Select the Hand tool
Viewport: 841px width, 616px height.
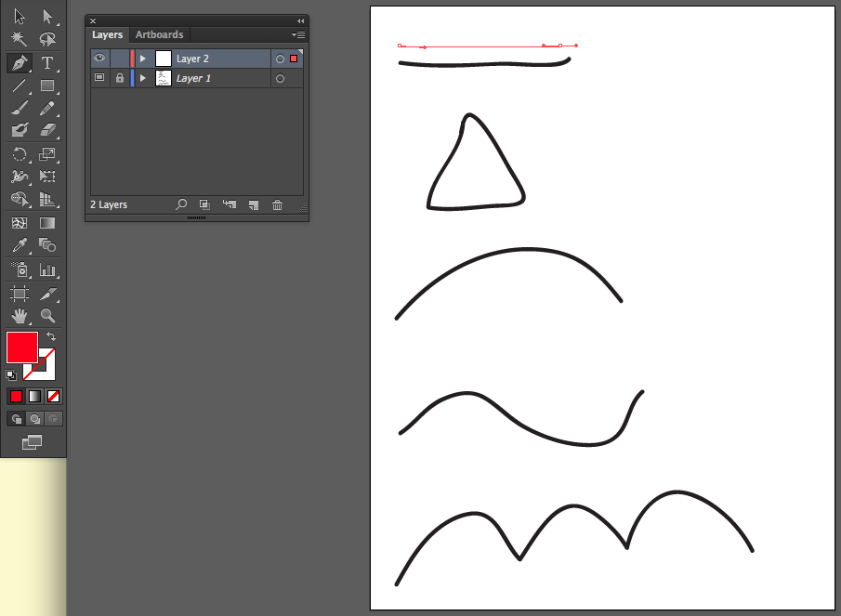coord(19,316)
